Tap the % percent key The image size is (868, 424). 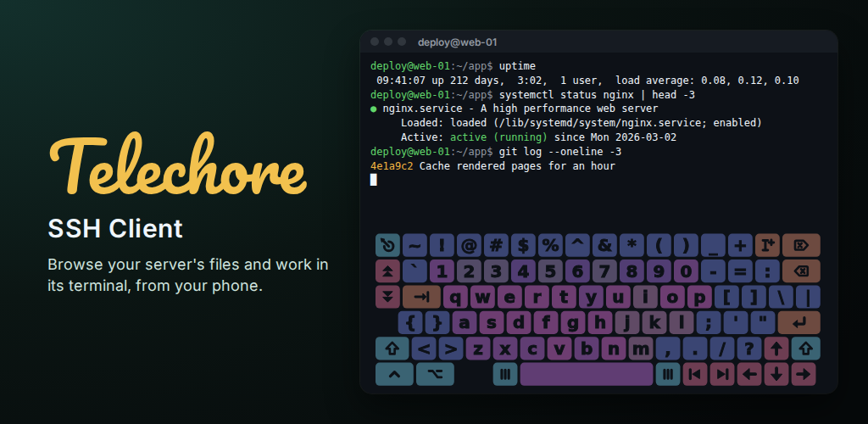pos(550,245)
